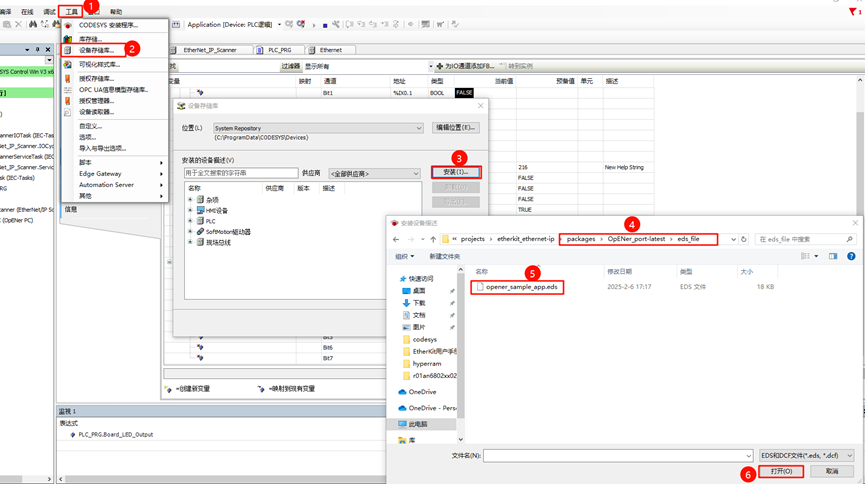This screenshot has height=484, width=865.
Task: Open 下载 downloads in quick access
Action: 419,303
